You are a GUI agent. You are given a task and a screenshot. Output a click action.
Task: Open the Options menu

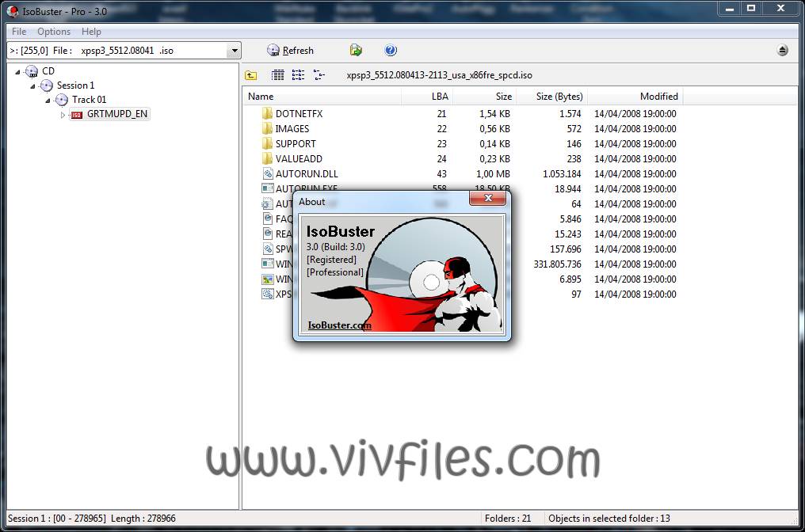click(x=53, y=32)
